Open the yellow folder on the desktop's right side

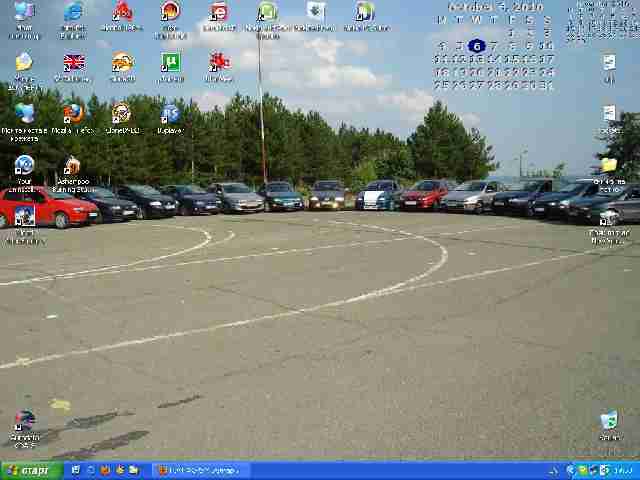coord(608,167)
